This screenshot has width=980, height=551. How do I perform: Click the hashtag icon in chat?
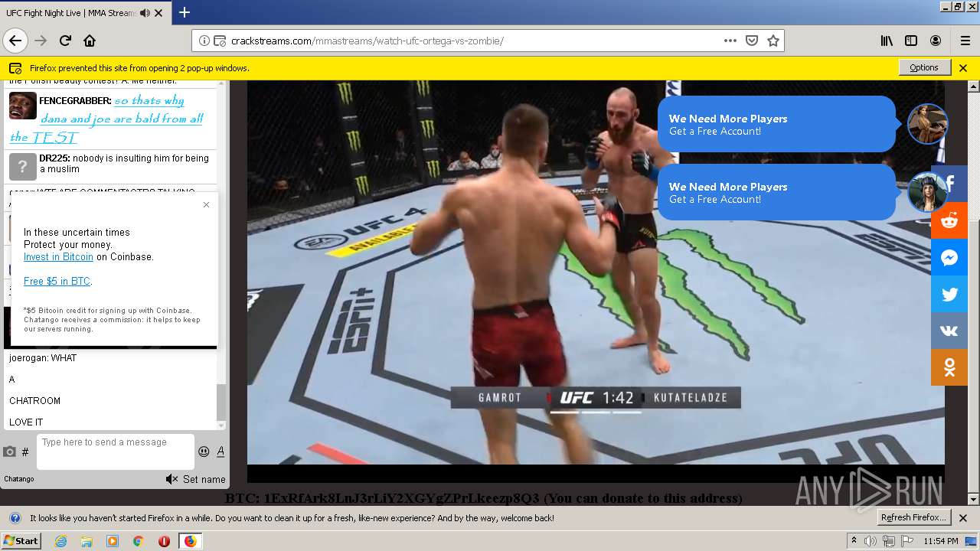[25, 452]
